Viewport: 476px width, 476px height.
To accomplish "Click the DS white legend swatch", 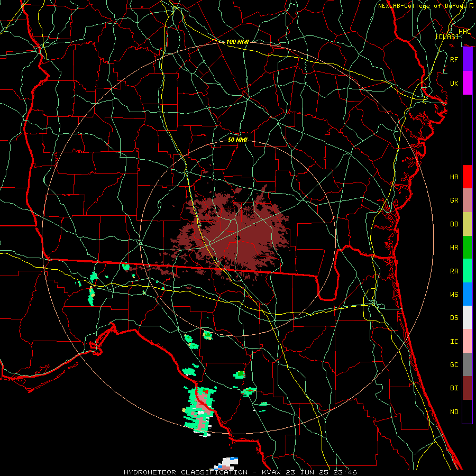I will [467, 317].
